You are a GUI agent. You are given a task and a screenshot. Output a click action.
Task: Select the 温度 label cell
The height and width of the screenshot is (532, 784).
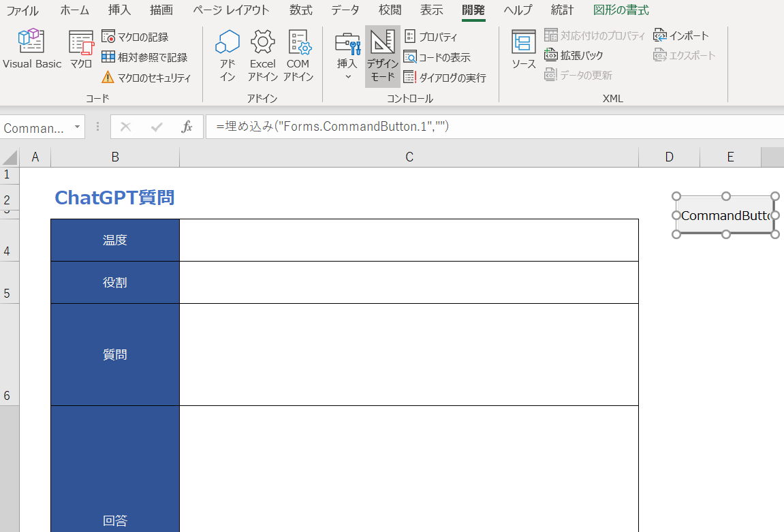pyautogui.click(x=115, y=240)
